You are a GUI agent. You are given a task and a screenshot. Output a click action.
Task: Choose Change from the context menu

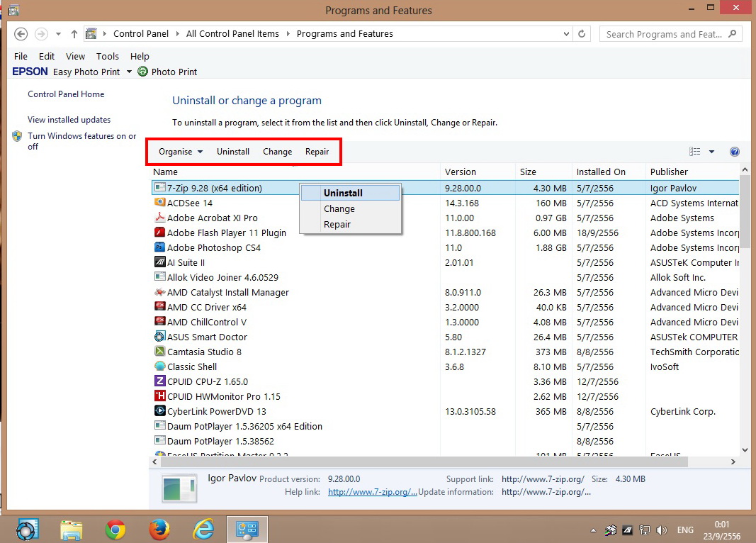351,209
